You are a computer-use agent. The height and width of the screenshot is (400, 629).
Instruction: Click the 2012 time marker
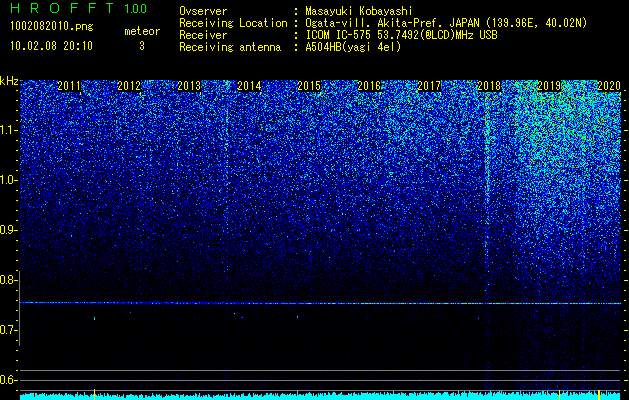(x=129, y=86)
